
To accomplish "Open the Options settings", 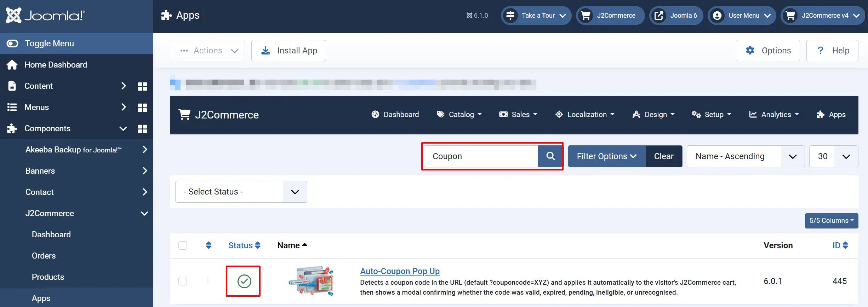I will pos(768,51).
